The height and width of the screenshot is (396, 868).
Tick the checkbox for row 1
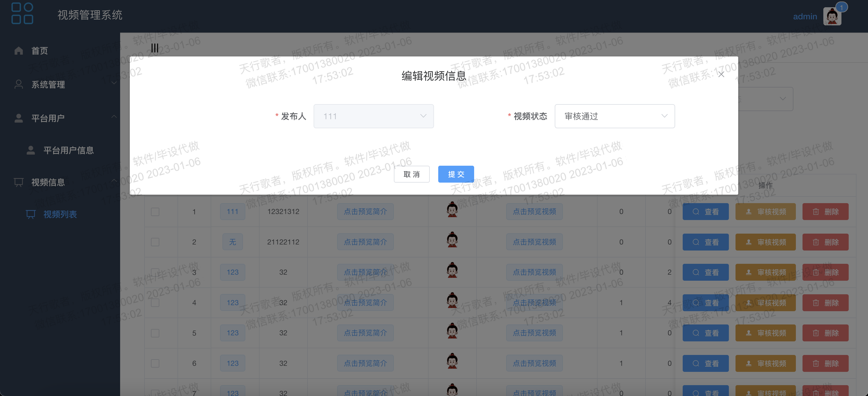coord(155,212)
